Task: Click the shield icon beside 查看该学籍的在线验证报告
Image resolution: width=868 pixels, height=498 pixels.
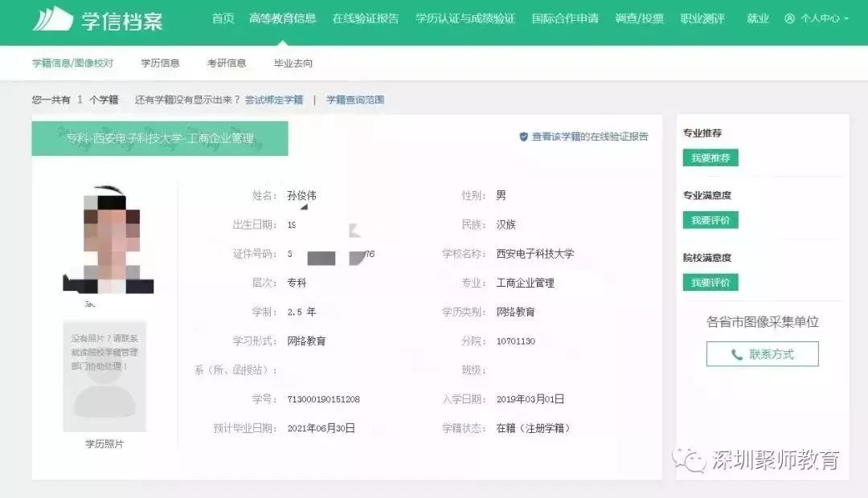Action: tap(524, 137)
